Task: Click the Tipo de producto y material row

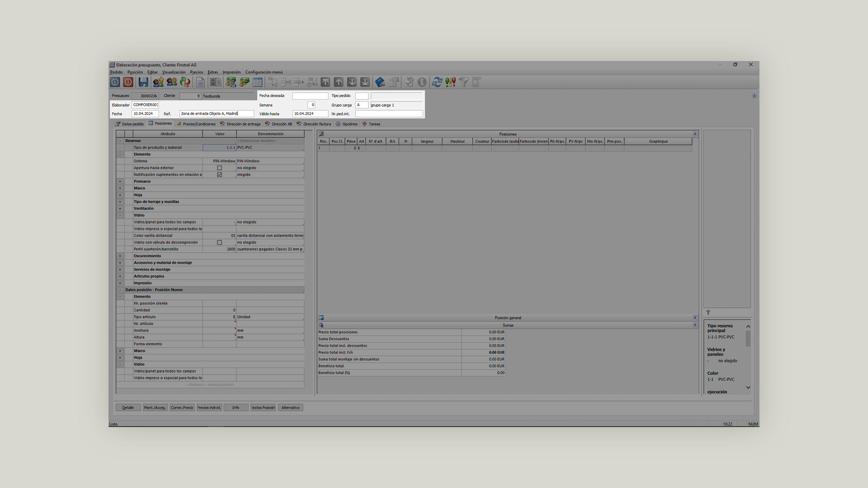Action: coord(210,148)
